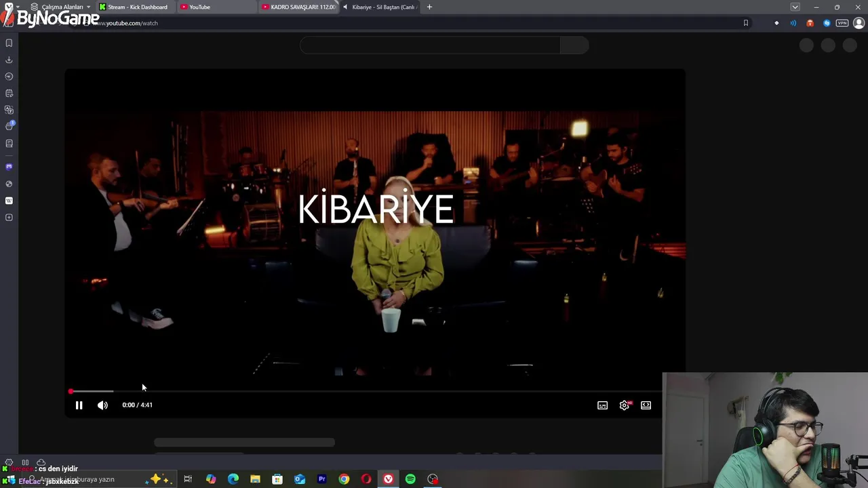
Task: Open Spotify from taskbar
Action: 410,480
